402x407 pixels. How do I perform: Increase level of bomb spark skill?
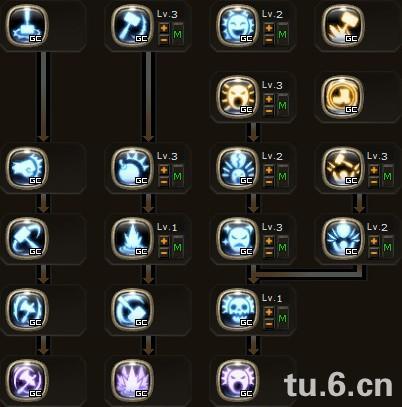coord(164,170)
